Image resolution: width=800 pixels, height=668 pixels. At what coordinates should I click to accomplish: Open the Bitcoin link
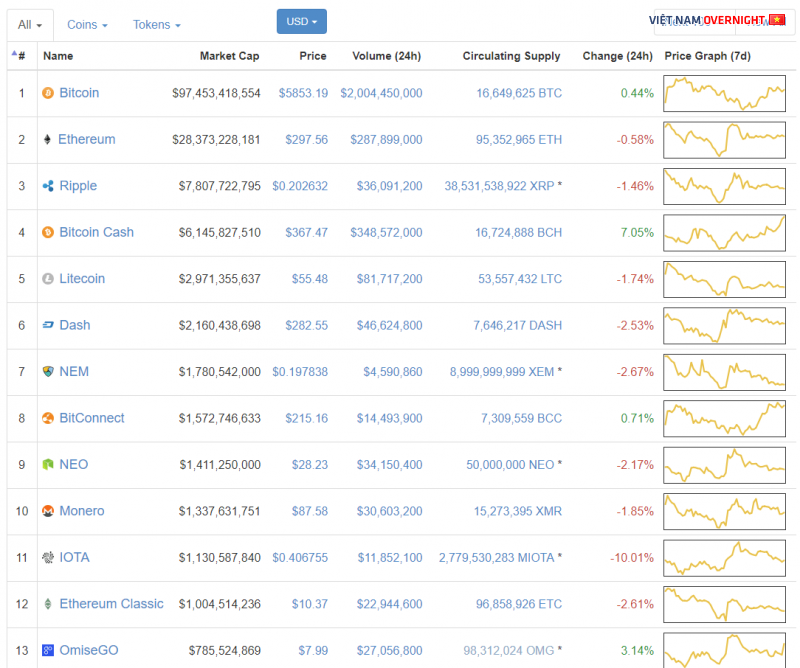click(x=79, y=93)
